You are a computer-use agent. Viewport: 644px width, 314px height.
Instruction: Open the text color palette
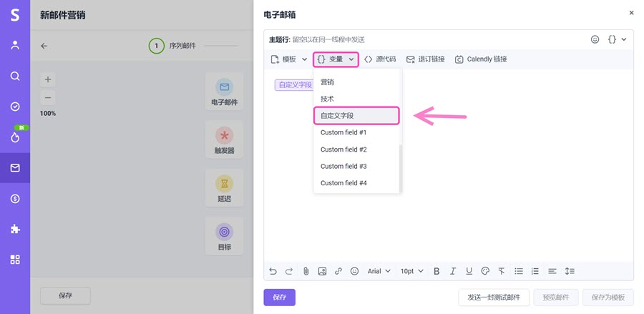[485, 271]
